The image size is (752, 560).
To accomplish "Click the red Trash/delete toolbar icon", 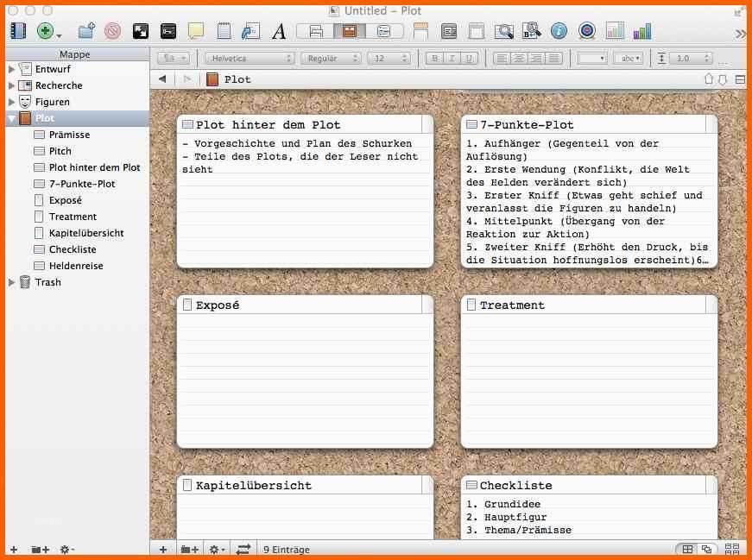I will [x=113, y=32].
